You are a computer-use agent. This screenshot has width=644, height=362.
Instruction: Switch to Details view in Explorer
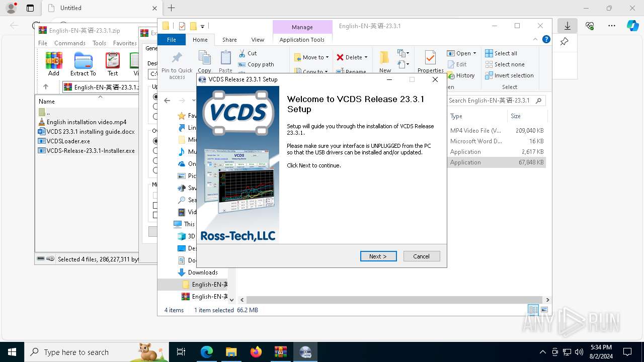pos(533,310)
